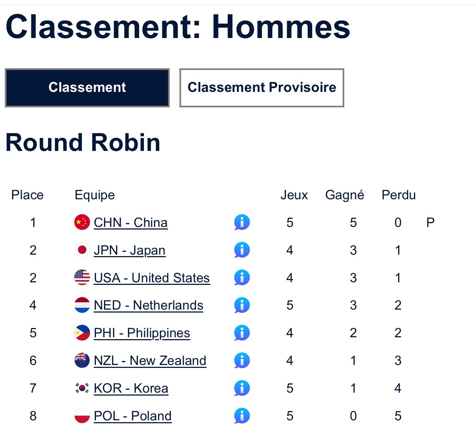Switch to the Classement tab

point(87,87)
